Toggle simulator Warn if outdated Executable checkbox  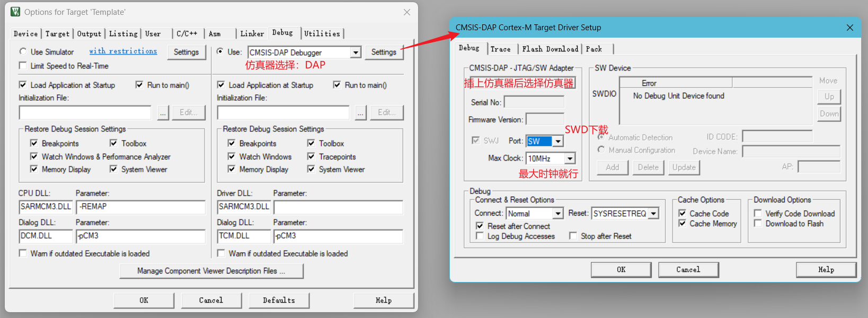[23, 253]
